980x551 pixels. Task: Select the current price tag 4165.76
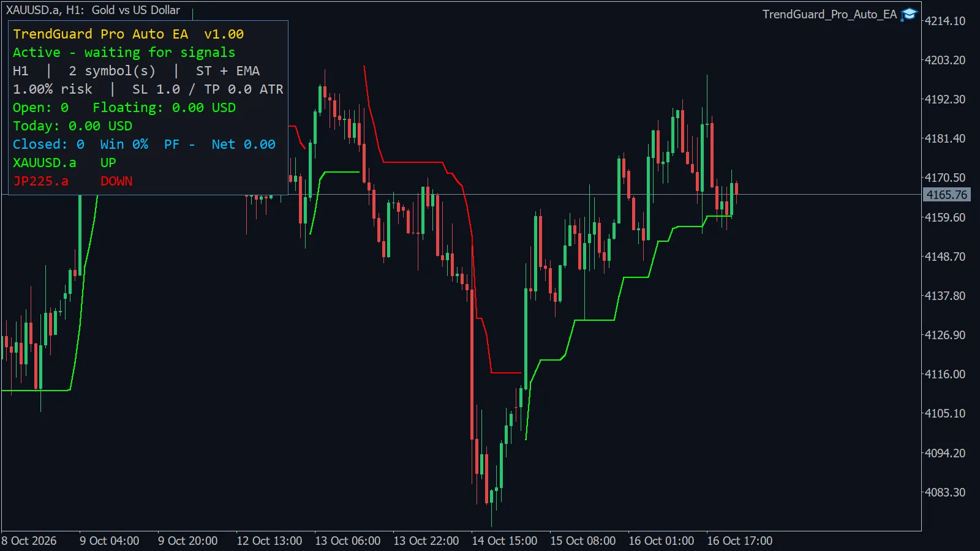[946, 195]
